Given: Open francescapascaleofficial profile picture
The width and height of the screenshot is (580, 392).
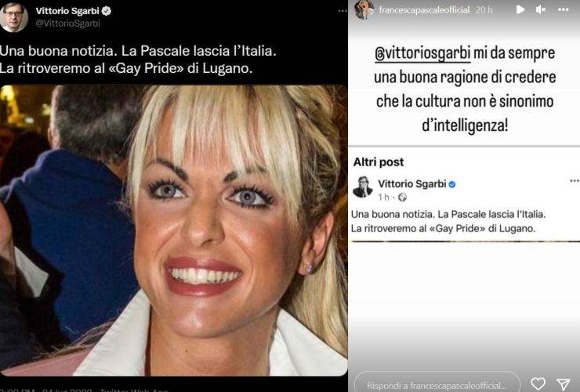Looking at the screenshot, I should point(363,9).
